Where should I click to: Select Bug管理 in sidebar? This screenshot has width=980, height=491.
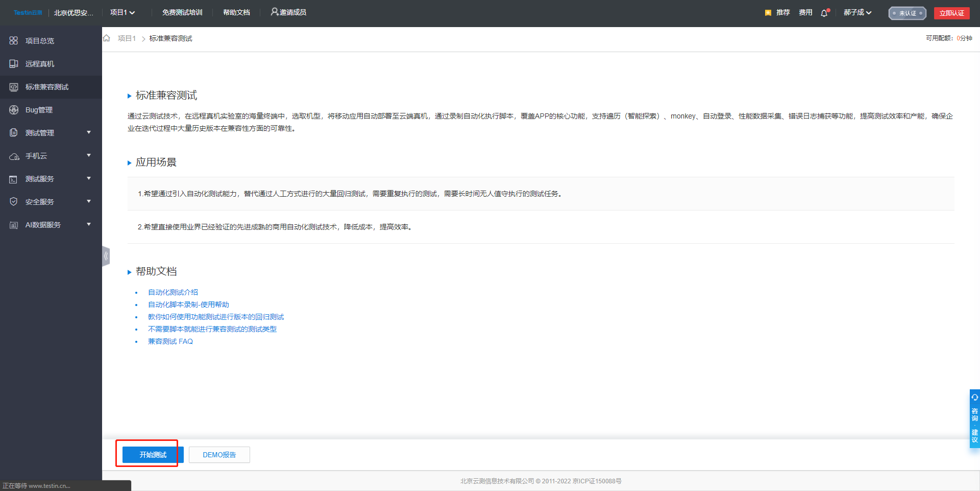(x=39, y=110)
